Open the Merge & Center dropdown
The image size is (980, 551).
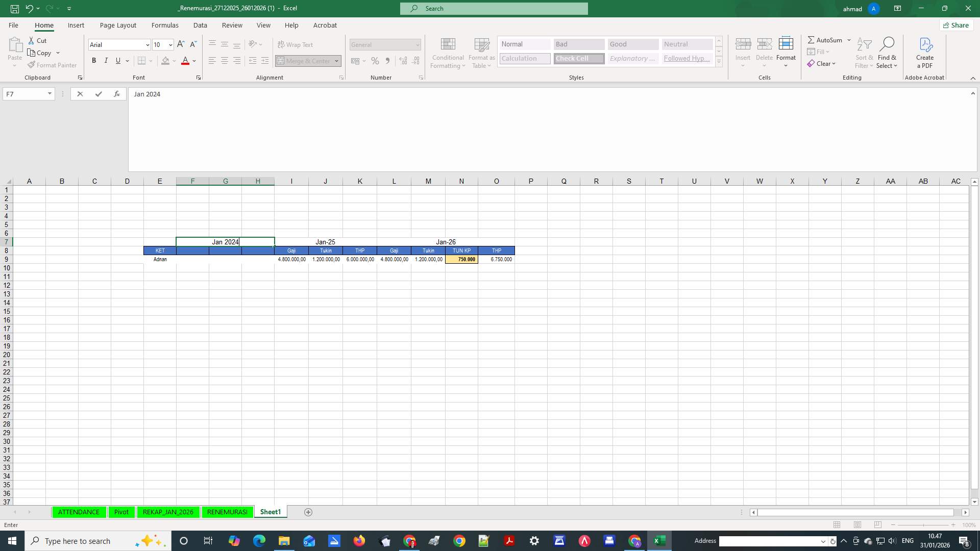click(x=335, y=61)
